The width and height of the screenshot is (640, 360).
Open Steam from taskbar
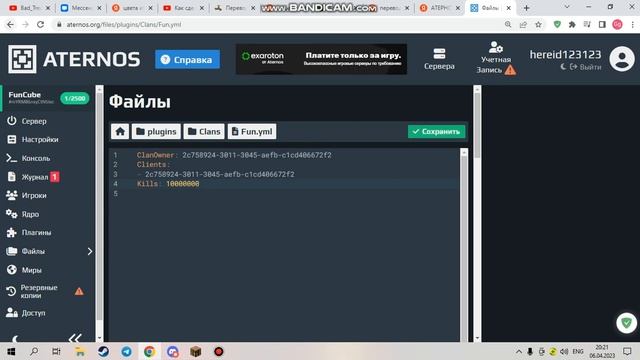(x=103, y=351)
